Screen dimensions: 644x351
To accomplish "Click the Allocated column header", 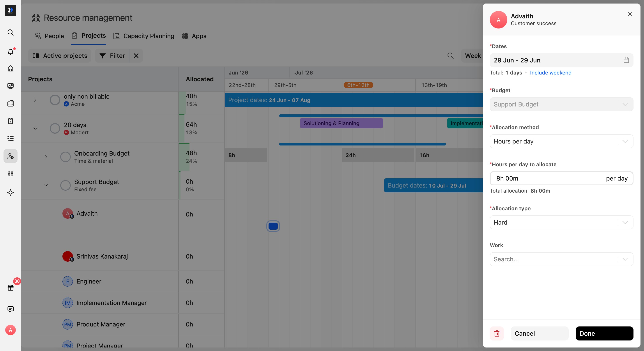I will click(x=200, y=79).
